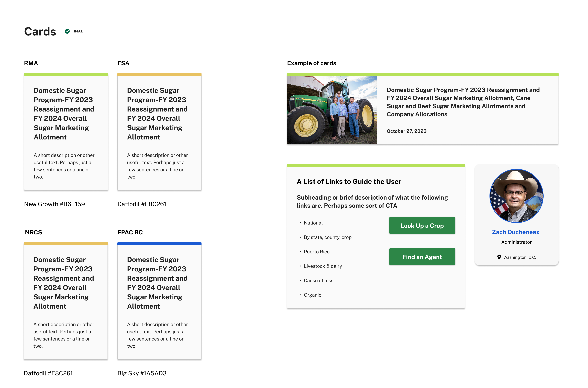
Task: Open the Cause of loss link
Action: (318, 280)
